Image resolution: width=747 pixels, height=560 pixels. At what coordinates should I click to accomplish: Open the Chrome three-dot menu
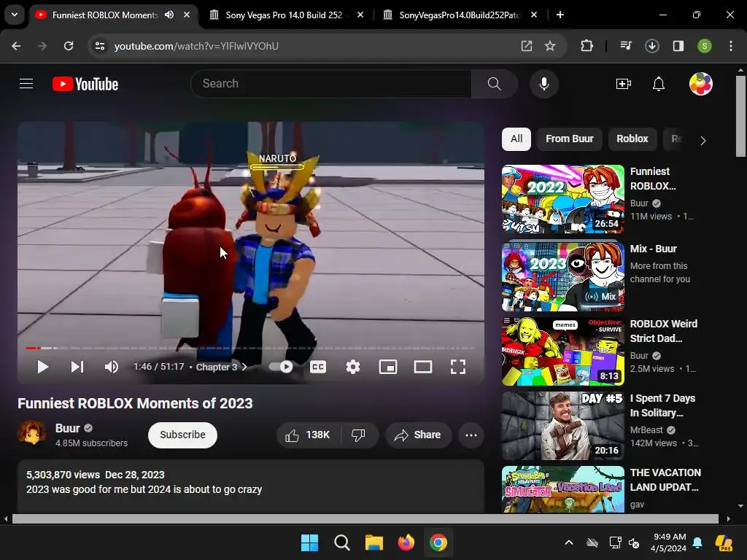point(731,46)
